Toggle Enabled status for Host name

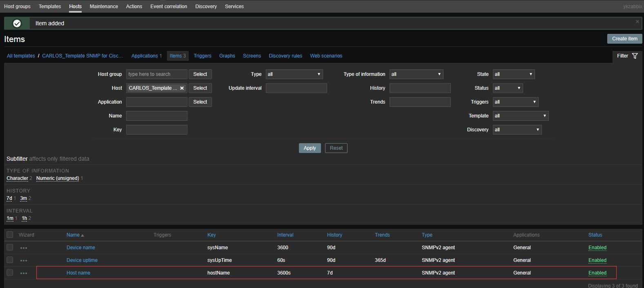click(597, 273)
